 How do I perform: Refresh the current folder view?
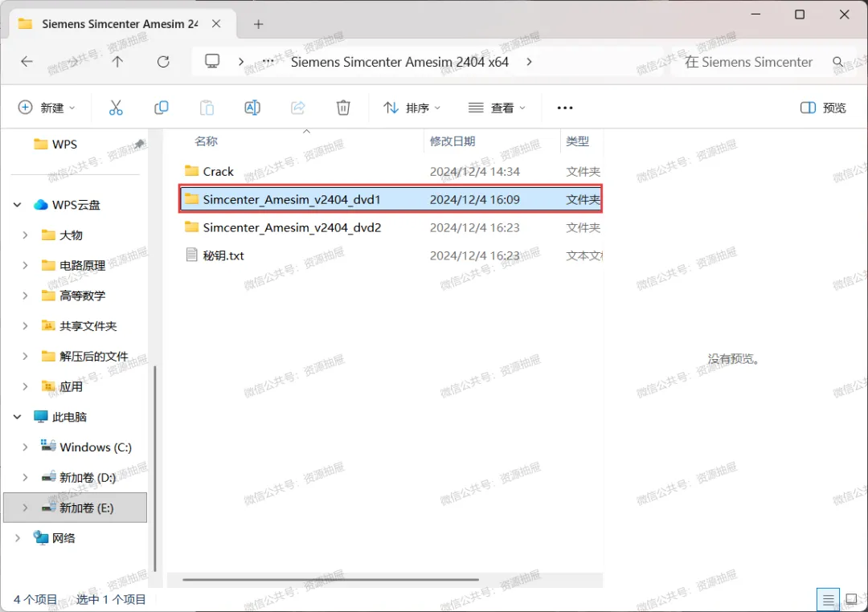pyautogui.click(x=163, y=61)
